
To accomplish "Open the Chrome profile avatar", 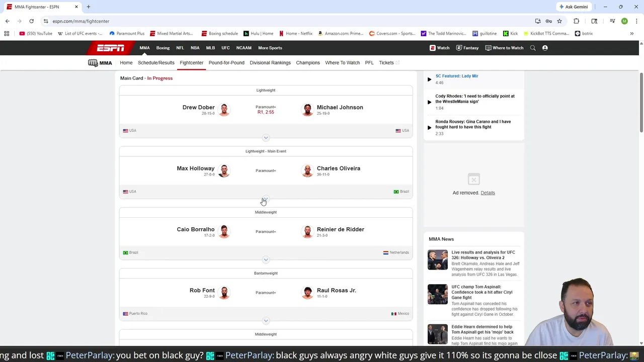I will click(624, 21).
